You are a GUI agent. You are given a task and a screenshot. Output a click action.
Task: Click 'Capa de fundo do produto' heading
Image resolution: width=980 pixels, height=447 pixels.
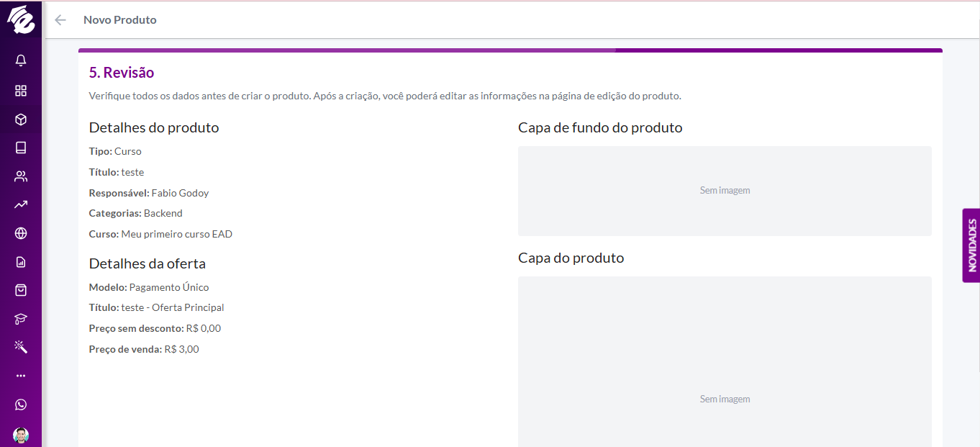pos(600,127)
